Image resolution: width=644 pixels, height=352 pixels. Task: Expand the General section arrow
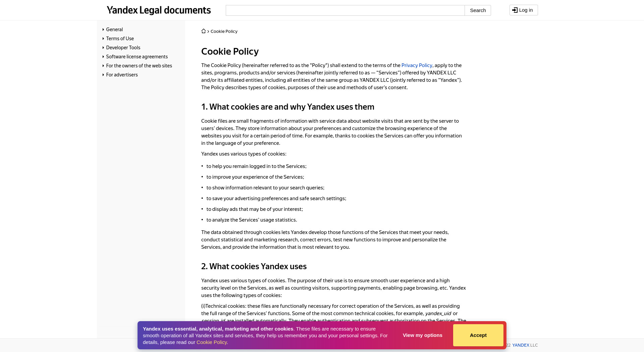[103, 30]
